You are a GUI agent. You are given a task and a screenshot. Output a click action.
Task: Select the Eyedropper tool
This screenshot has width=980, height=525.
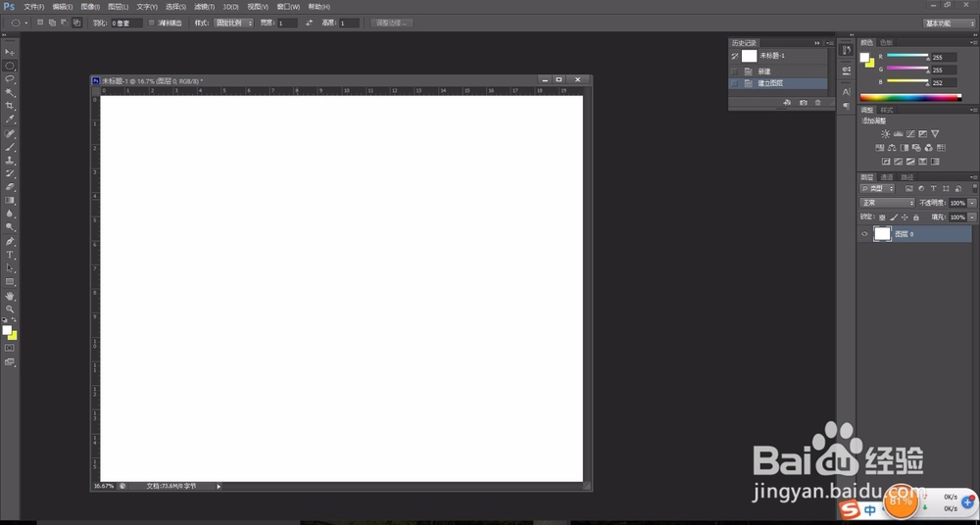click(x=10, y=119)
